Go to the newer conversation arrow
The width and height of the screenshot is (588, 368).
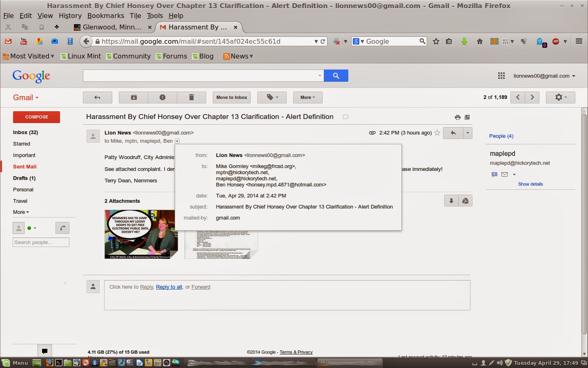point(518,97)
